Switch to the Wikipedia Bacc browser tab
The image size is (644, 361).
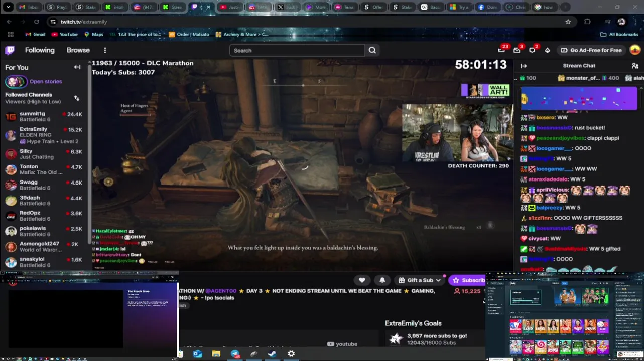coord(431,7)
